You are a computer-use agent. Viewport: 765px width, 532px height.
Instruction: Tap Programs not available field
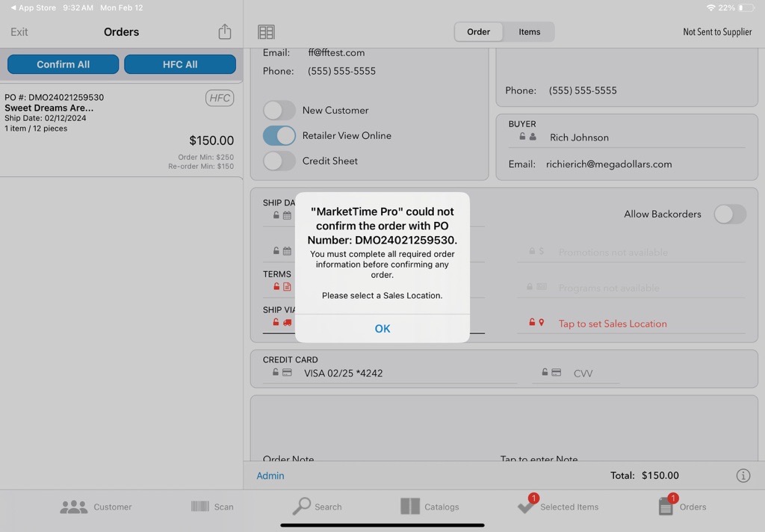(x=609, y=288)
